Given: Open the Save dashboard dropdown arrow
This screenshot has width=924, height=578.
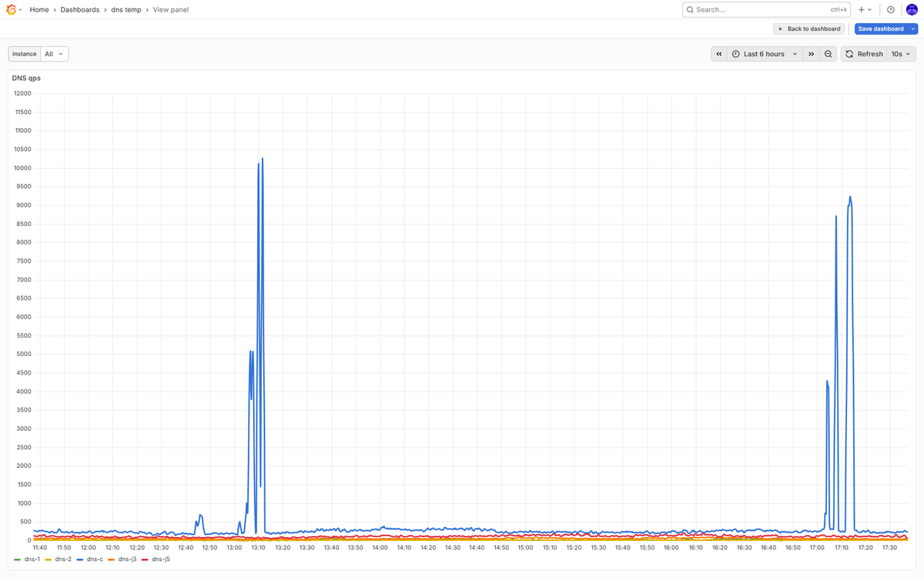Looking at the screenshot, I should click(x=913, y=29).
